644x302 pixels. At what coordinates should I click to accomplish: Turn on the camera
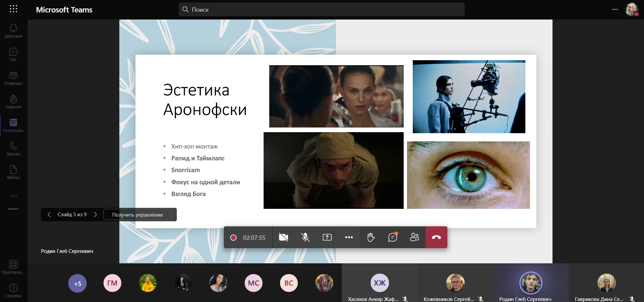[283, 237]
